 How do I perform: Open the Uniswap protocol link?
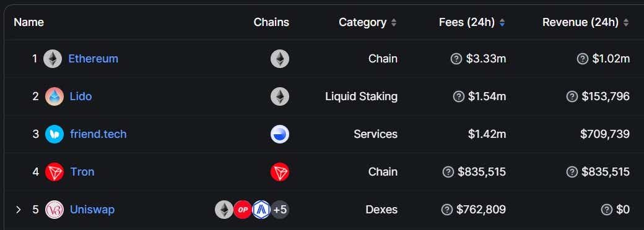pos(92,210)
